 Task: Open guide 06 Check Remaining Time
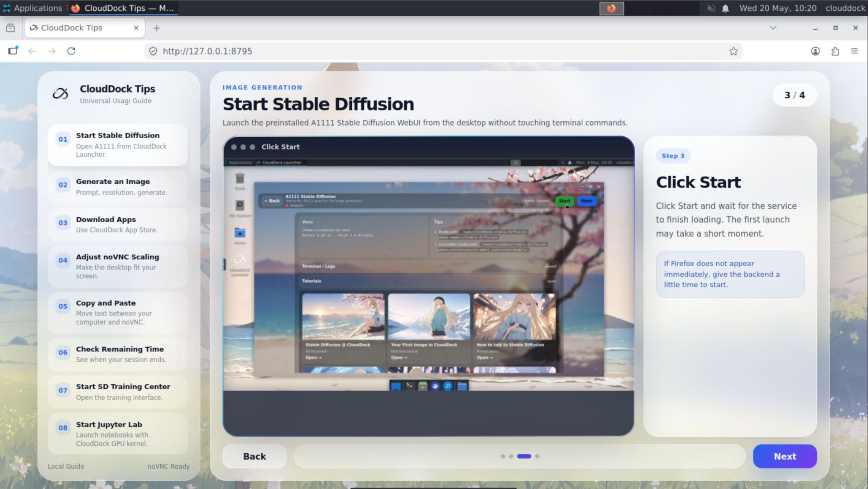[x=118, y=354]
